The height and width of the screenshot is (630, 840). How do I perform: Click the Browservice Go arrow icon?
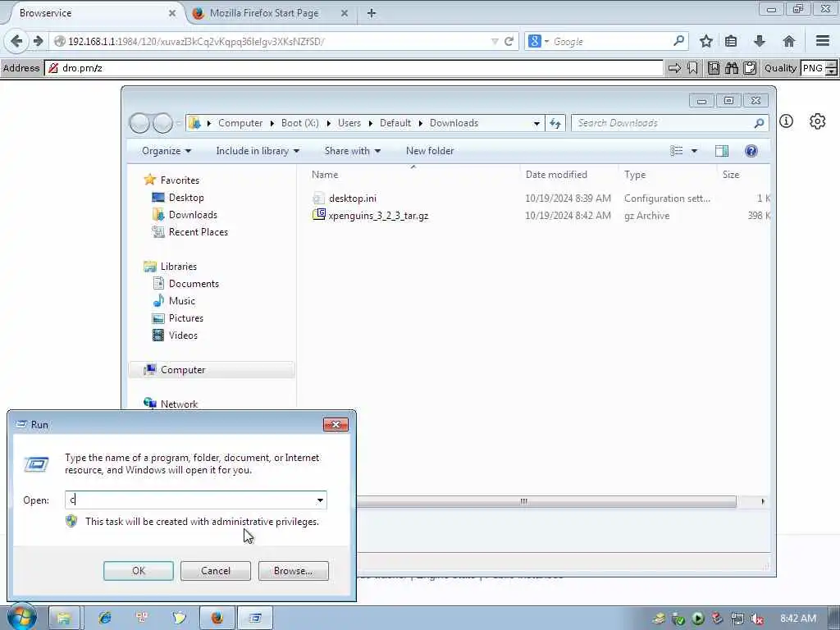(x=674, y=68)
